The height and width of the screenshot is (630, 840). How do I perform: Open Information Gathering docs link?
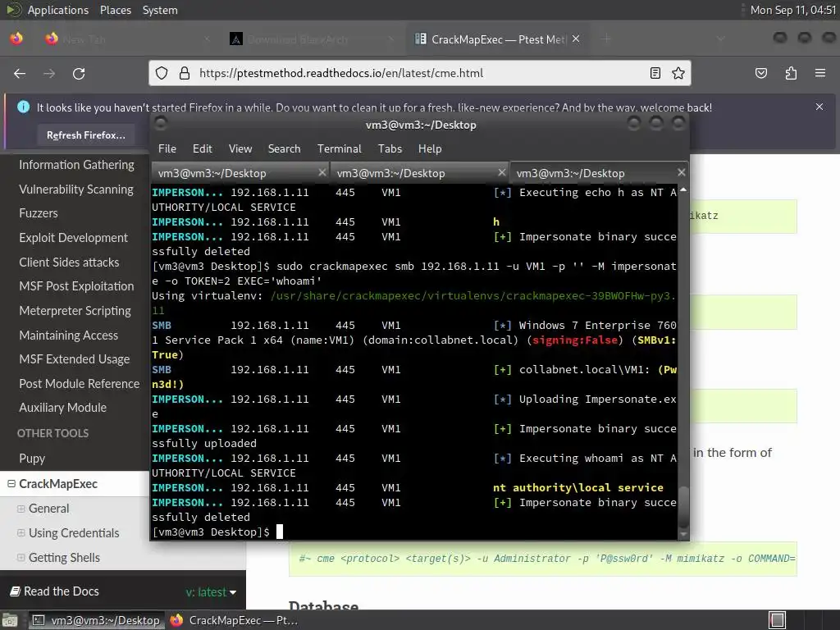(x=76, y=165)
